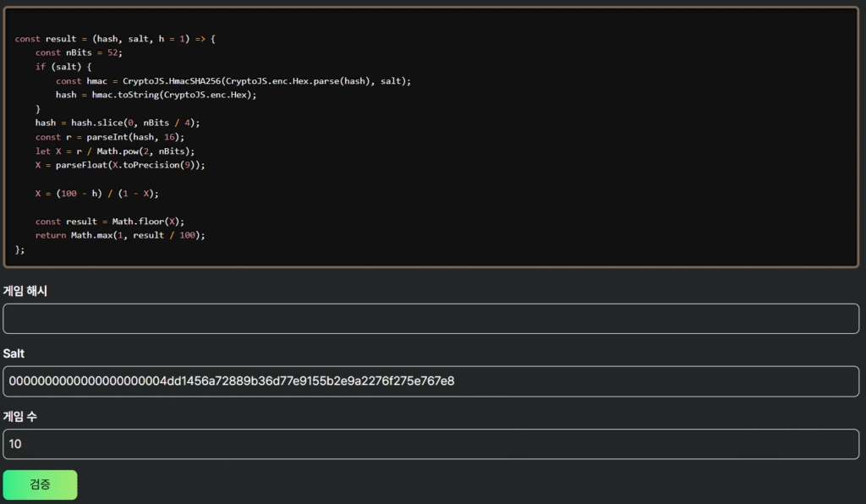
Task: Click the hash.slice code line
Action: coord(118,123)
